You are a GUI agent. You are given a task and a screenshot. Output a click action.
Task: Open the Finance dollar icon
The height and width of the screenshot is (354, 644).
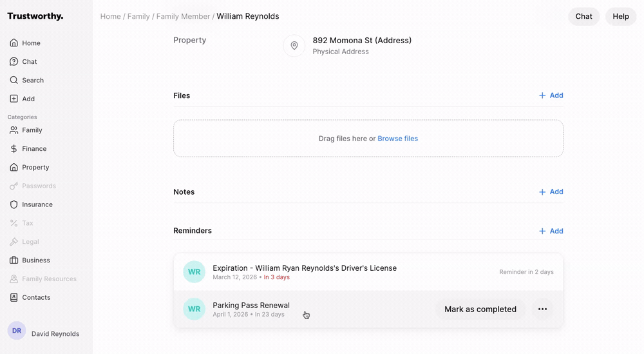[x=14, y=149]
